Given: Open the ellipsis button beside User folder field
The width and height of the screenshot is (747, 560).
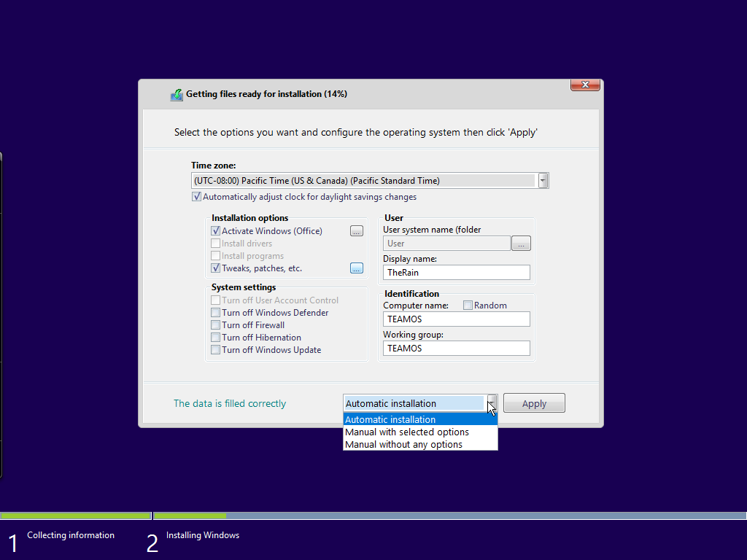Looking at the screenshot, I should point(521,244).
